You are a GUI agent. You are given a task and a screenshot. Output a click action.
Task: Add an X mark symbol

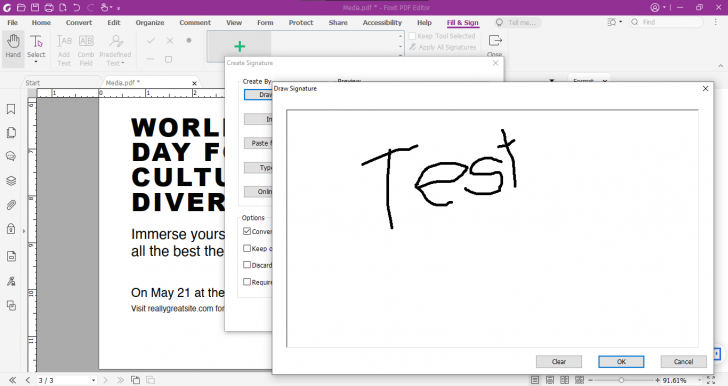point(170,41)
